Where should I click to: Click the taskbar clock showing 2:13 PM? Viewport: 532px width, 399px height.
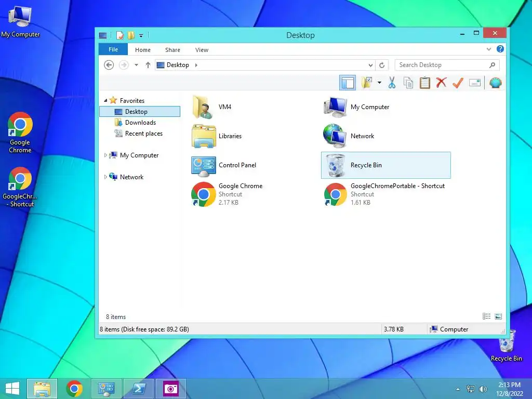[509, 389]
